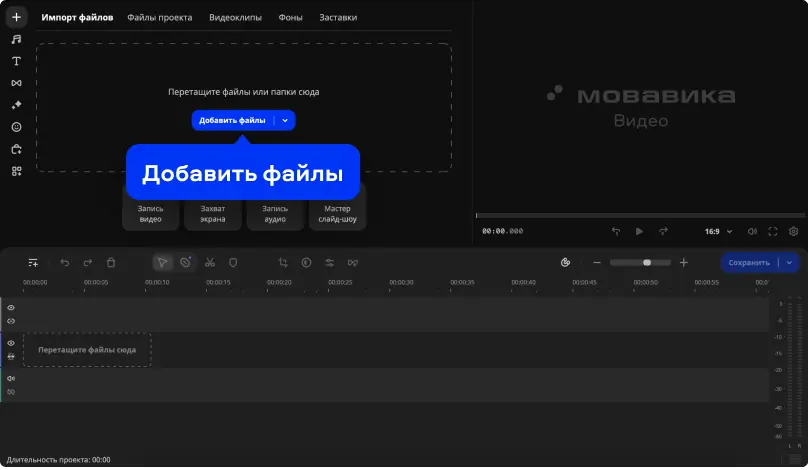Click the add track icon on timeline toolbar
808x470 pixels.
33,263
